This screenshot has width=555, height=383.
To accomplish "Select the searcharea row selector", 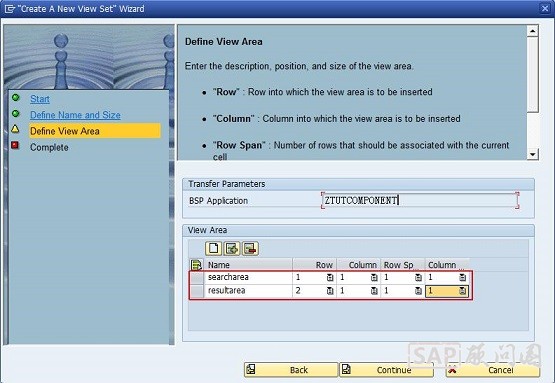I will pyautogui.click(x=197, y=278).
